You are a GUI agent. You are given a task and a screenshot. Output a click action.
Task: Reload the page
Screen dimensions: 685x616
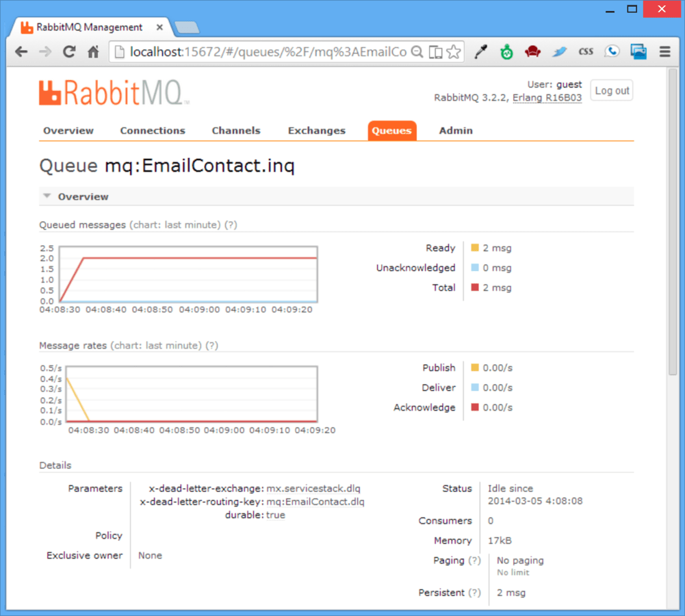[70, 51]
